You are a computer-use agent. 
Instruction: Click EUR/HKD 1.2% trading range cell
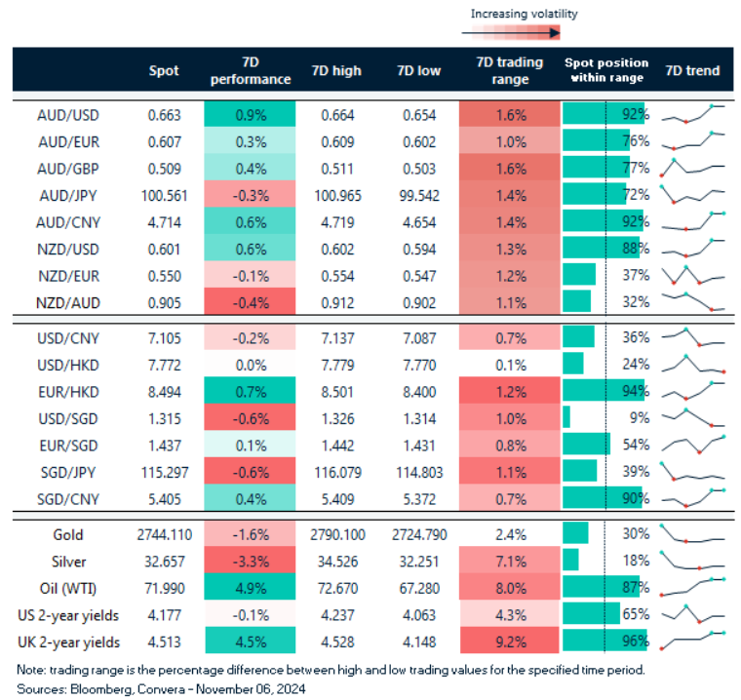509,390
